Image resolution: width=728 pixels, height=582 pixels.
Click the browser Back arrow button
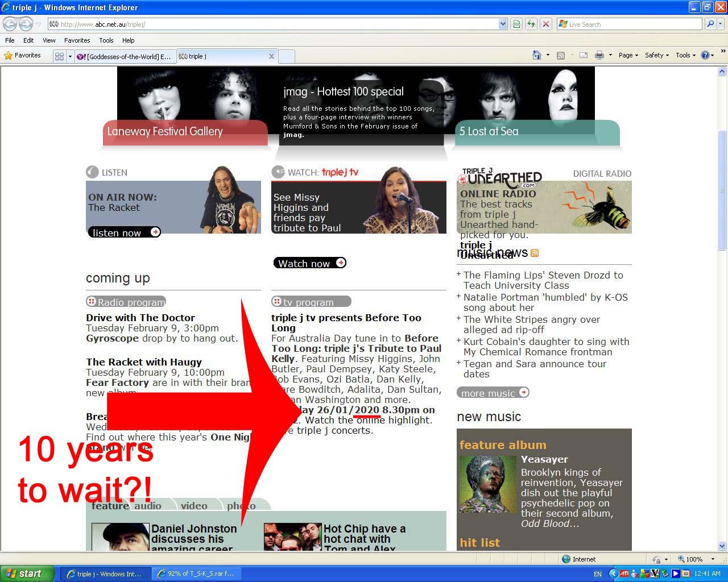tap(10, 24)
